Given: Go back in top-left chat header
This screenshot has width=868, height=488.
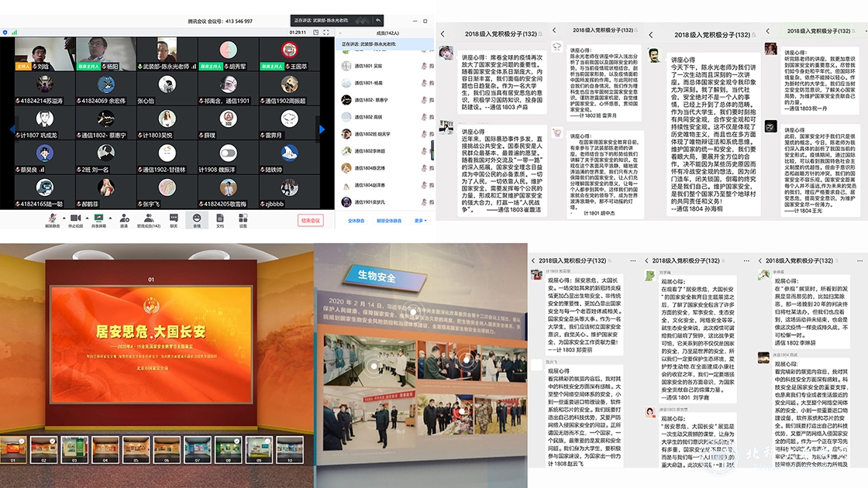Looking at the screenshot, I should (443, 33).
